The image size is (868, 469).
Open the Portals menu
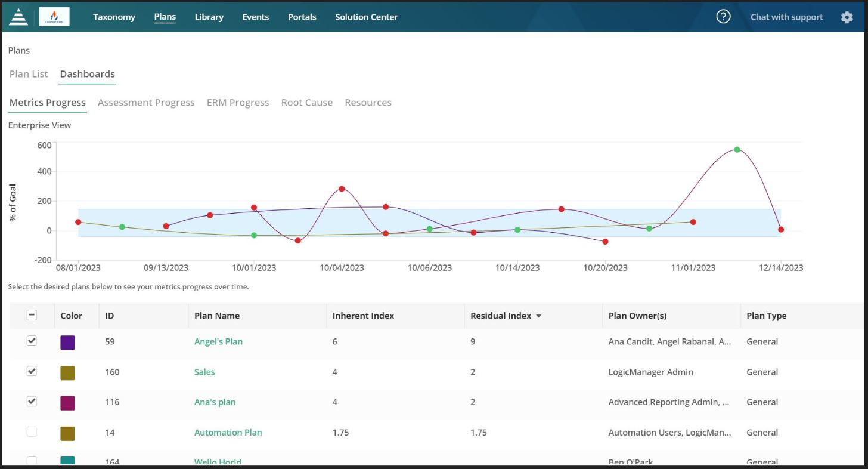click(x=302, y=17)
